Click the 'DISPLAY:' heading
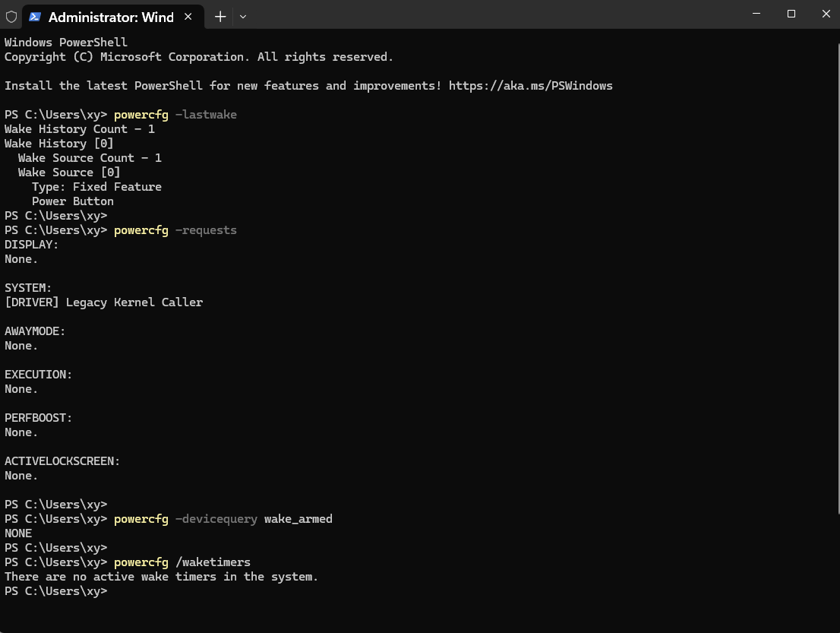Viewport: 840px width, 633px height. pyautogui.click(x=32, y=245)
